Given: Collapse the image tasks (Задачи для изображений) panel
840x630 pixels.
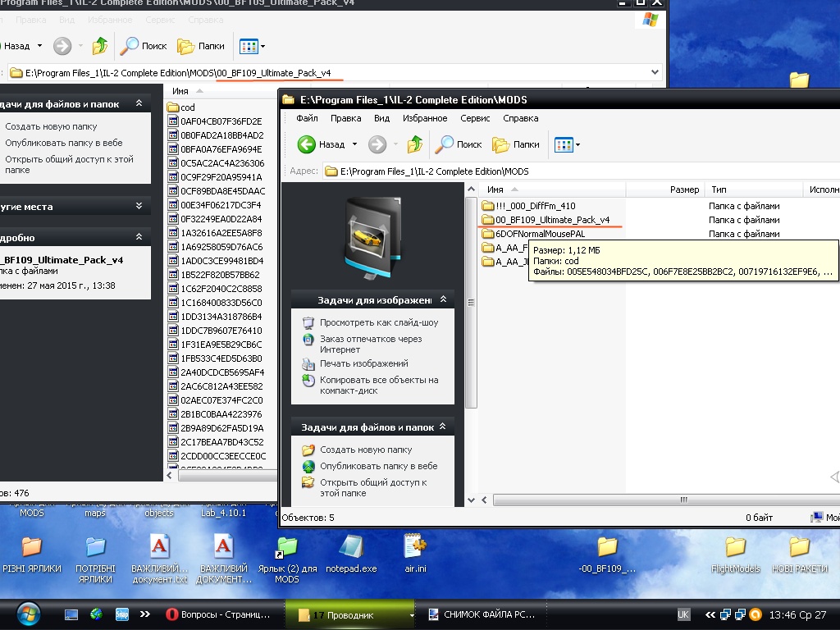Looking at the screenshot, I should click(x=443, y=299).
